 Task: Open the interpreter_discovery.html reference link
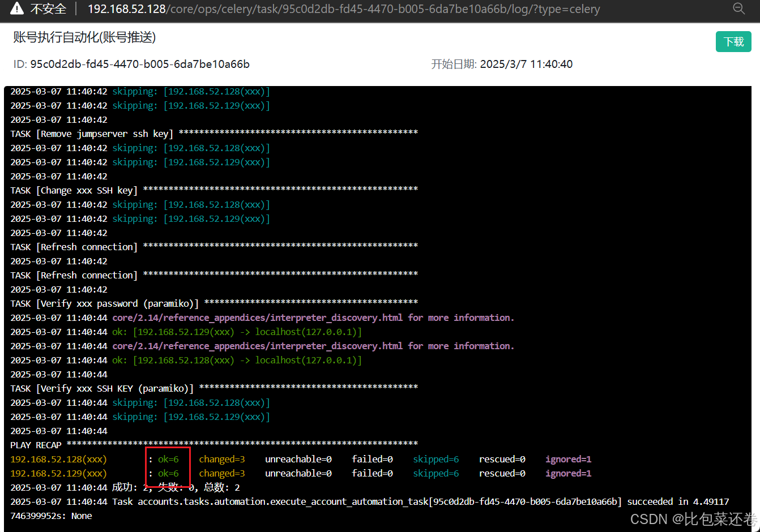point(258,318)
